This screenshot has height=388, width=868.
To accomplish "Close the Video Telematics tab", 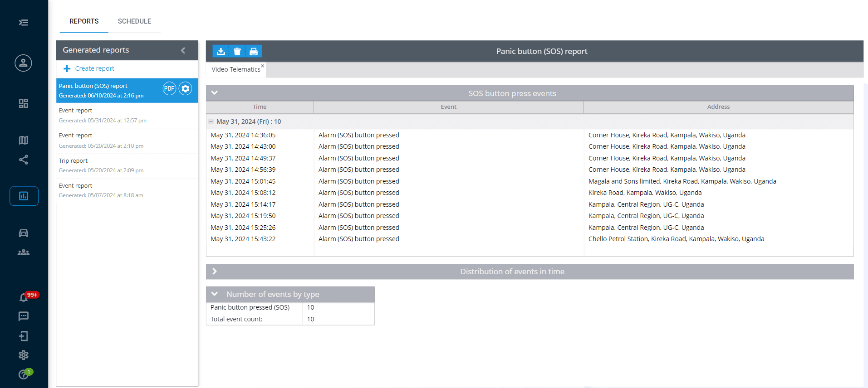I will [x=262, y=66].
